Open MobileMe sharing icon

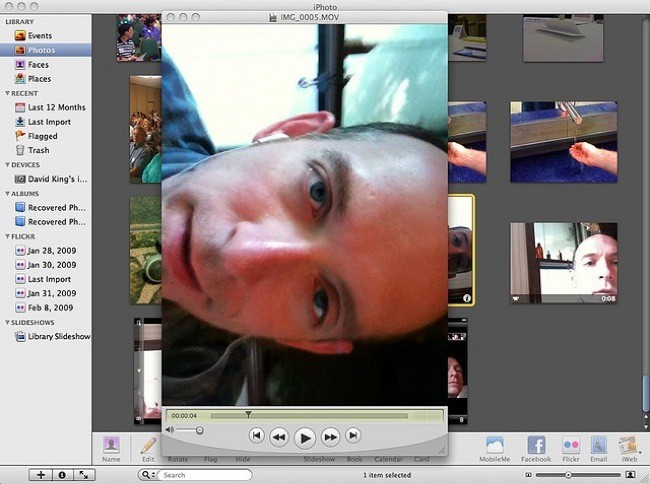coord(494,445)
